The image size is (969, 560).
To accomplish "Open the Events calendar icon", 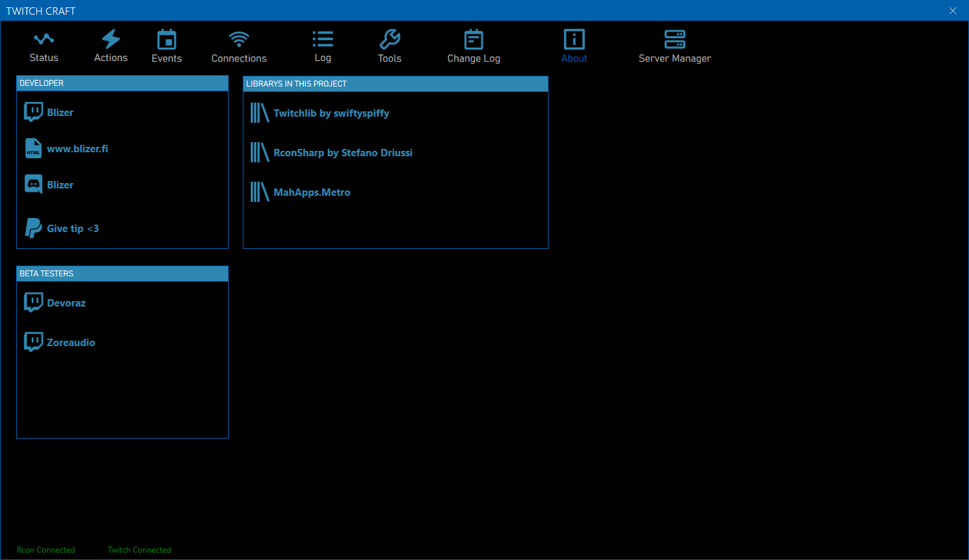I will coord(166,40).
